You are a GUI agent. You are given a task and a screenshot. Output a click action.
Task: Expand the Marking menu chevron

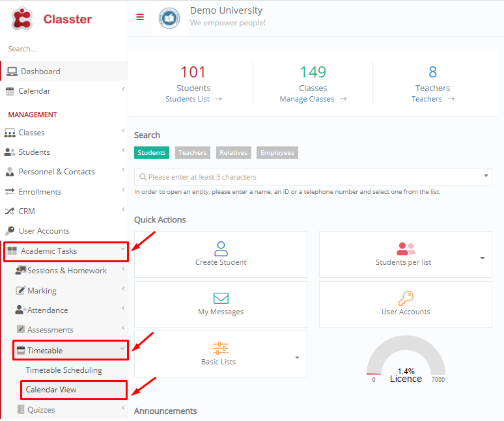coord(123,289)
